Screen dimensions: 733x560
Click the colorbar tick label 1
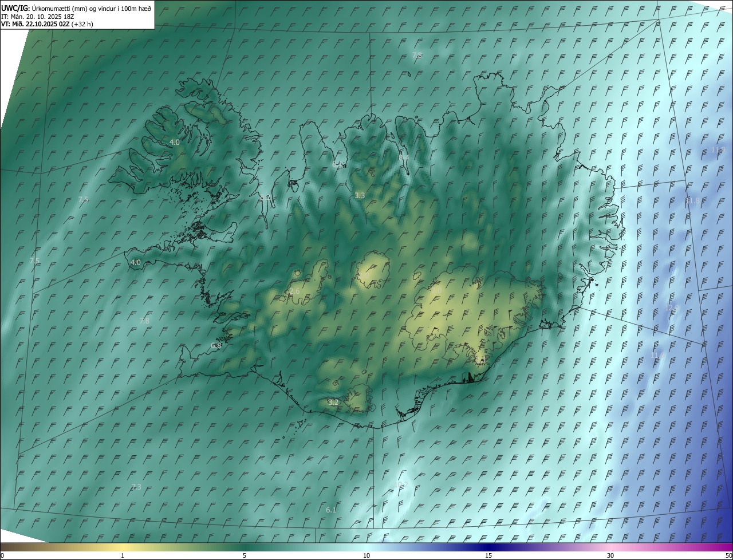pos(123,556)
